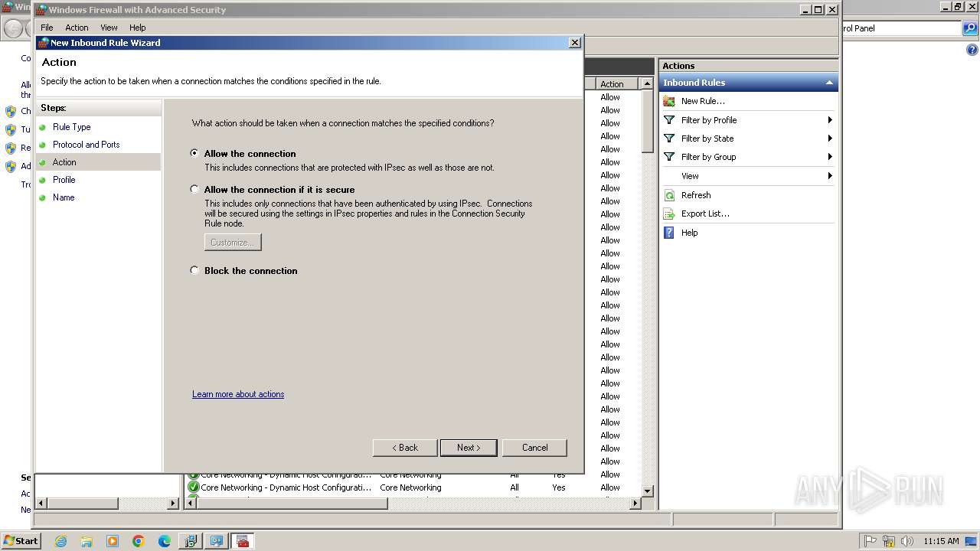This screenshot has height=551, width=980.
Task: Open Learn more about actions link
Action: [x=238, y=394]
